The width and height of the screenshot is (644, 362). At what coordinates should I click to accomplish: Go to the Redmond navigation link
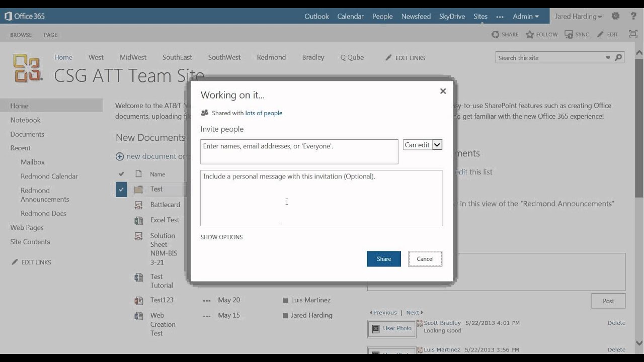click(x=271, y=57)
